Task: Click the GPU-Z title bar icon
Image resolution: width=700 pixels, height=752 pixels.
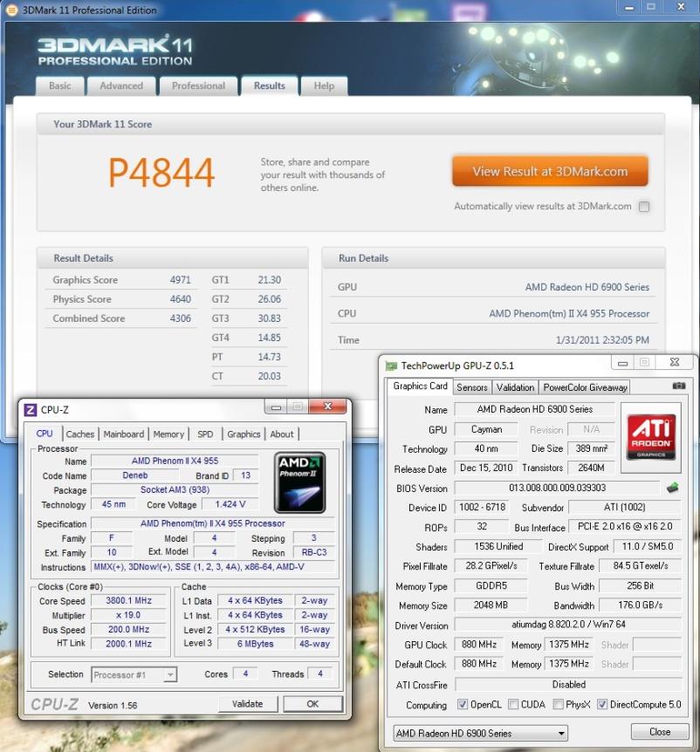Action: (392, 366)
